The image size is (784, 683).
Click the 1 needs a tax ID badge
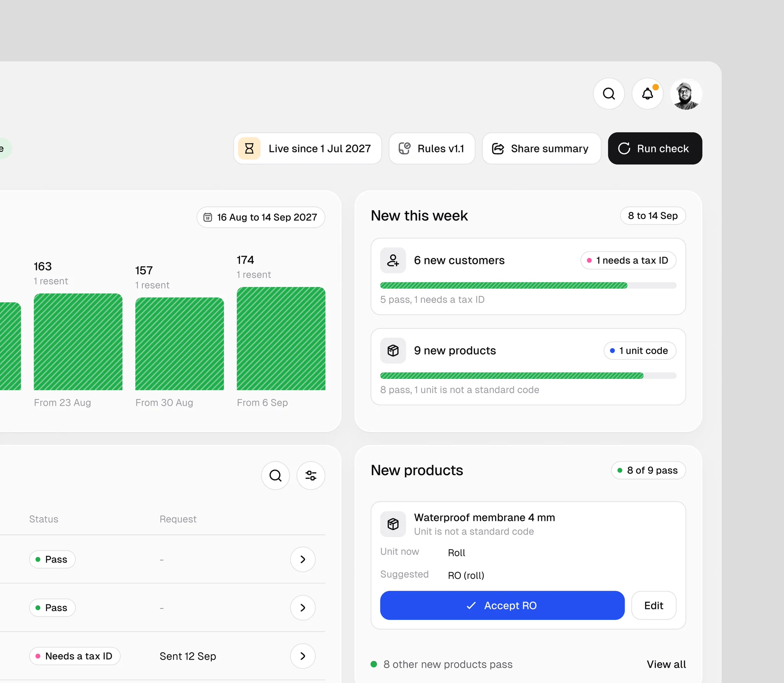[x=628, y=260]
